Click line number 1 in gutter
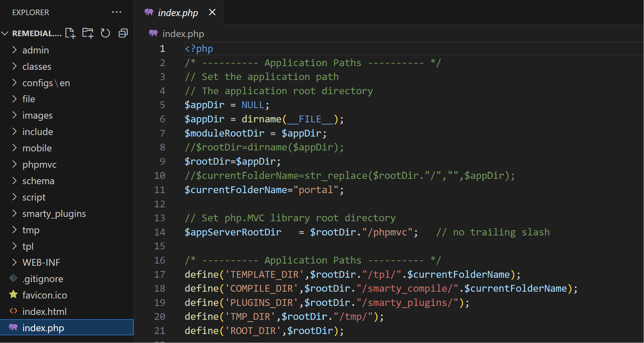Viewport: 644px width, 343px height. 162,49
